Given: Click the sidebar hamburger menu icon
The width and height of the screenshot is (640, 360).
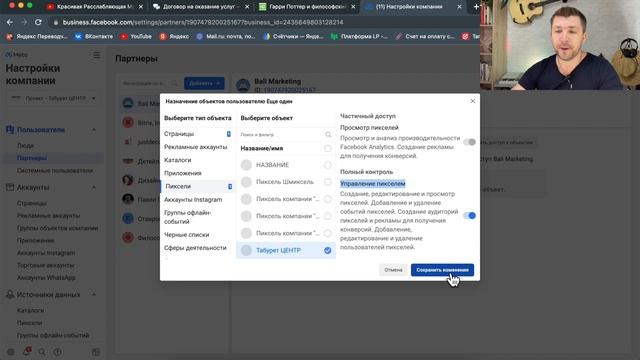Looking at the screenshot, I should (x=96, y=55).
